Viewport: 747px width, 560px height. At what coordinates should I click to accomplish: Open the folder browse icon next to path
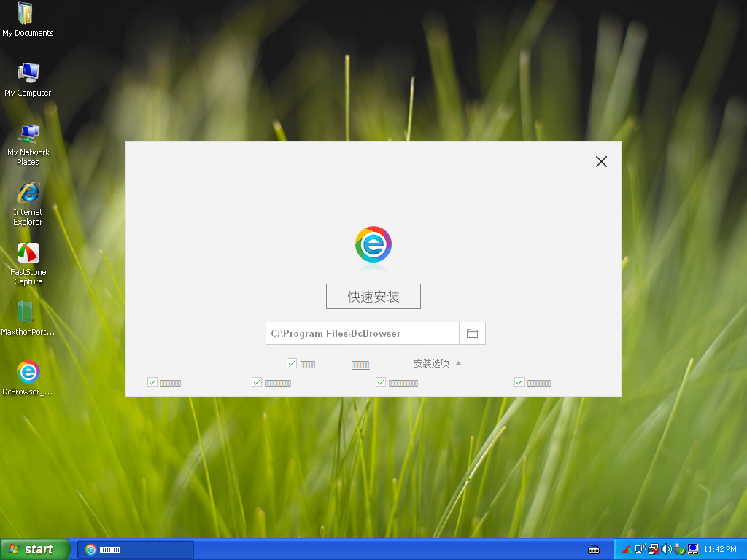coord(472,332)
